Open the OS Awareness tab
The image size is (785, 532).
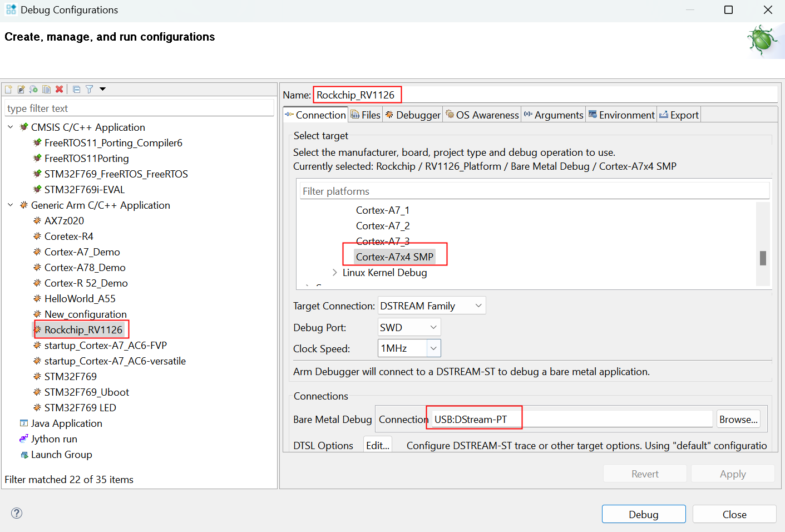click(x=482, y=115)
